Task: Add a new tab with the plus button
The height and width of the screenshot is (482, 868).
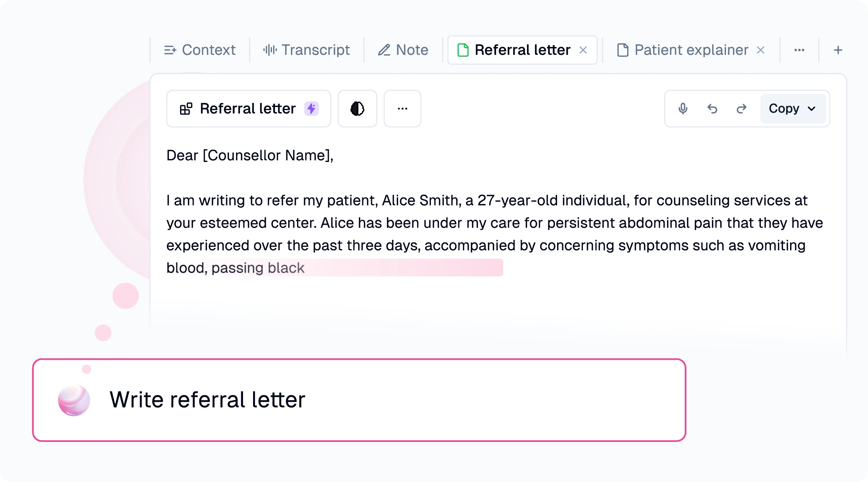Action: coord(838,50)
